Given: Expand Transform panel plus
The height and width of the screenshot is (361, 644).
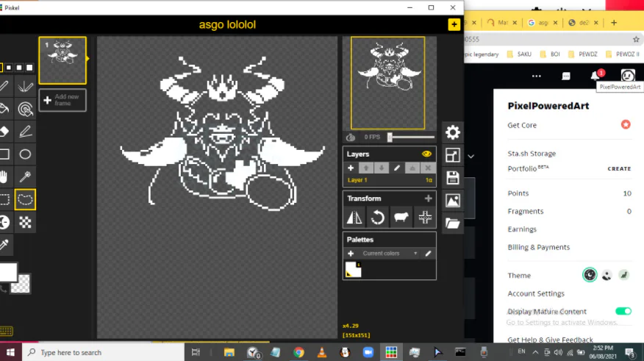Looking at the screenshot, I should click(x=429, y=199).
